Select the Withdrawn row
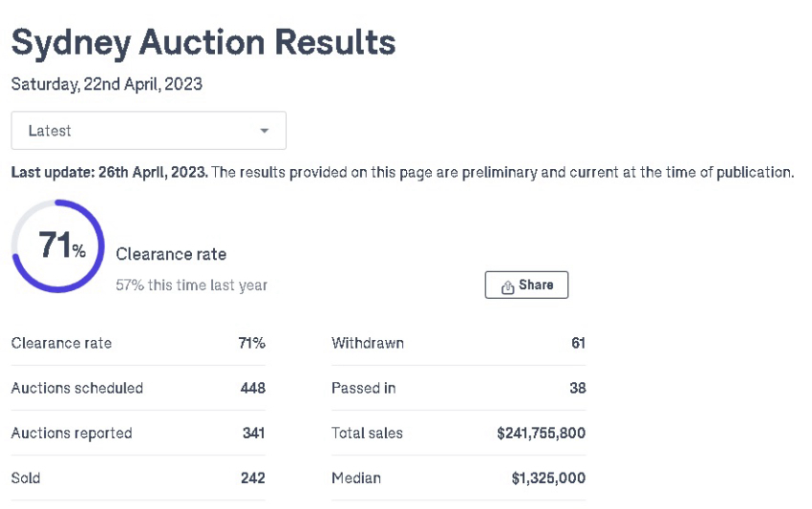Screen dimensions: 812x509 point(459,343)
